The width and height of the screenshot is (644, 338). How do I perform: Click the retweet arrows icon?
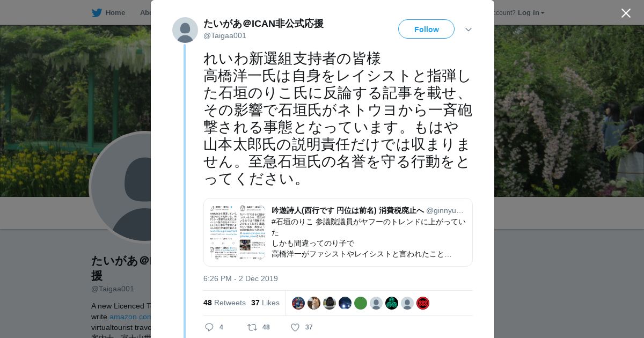tap(252, 327)
